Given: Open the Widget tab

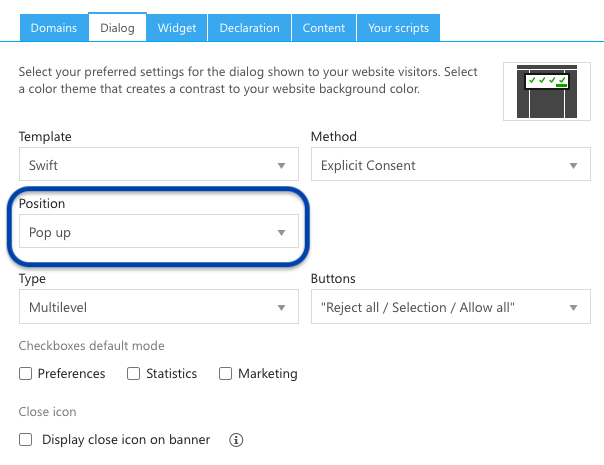Looking at the screenshot, I should 177,28.
